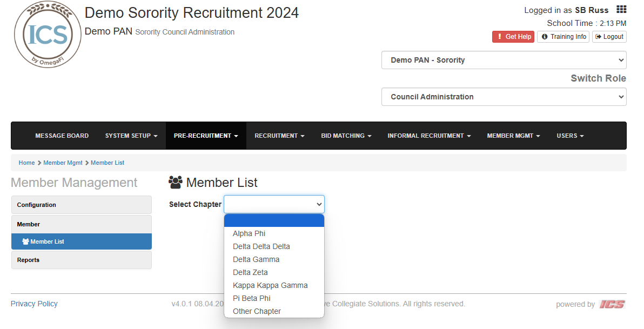This screenshot has width=644, height=329.
Task: Open the Demo PAN - Sorority organization dropdown
Action: click(504, 60)
